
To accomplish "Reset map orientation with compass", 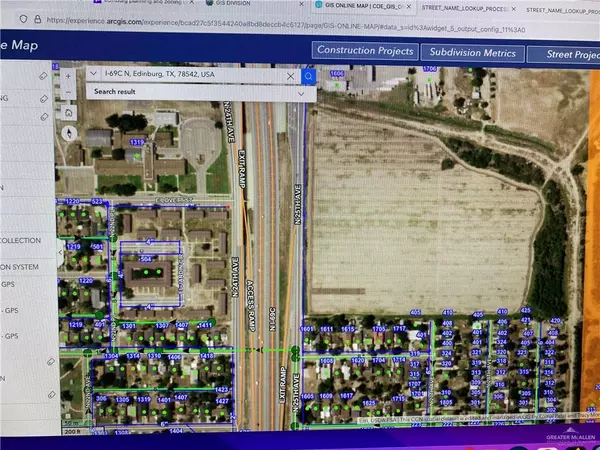I will 69,134.
